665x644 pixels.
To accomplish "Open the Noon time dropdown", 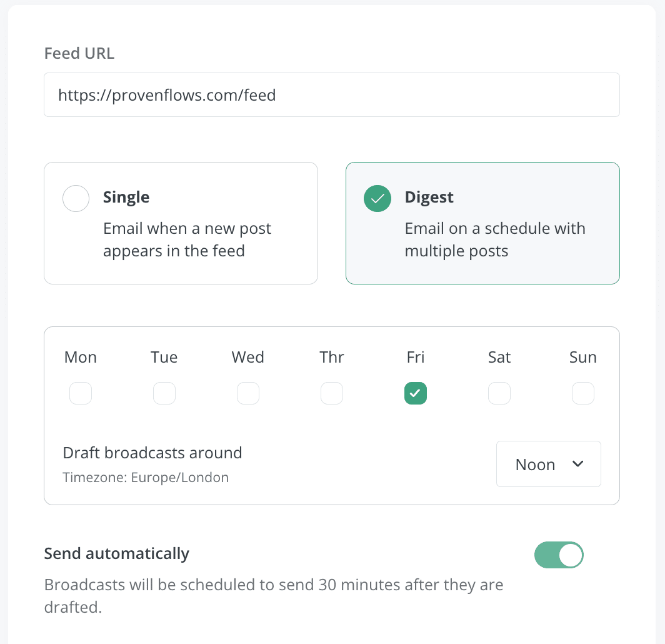I will pos(548,464).
